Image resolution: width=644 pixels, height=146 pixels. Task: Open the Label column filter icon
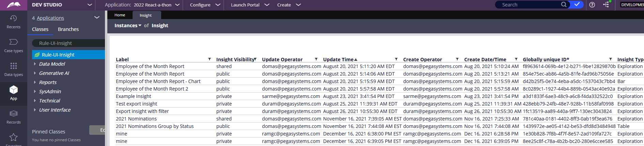(210, 59)
